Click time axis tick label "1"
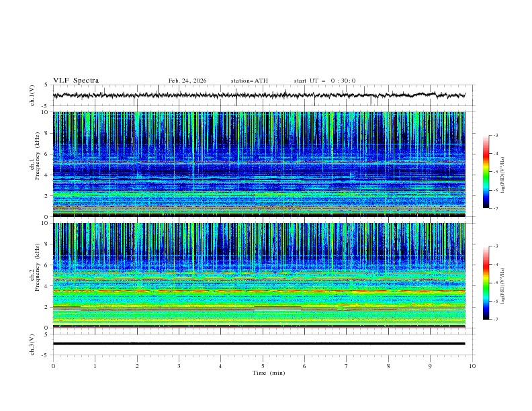Image resolution: width=532 pixels, height=411 pixels. pyautogui.click(x=95, y=366)
